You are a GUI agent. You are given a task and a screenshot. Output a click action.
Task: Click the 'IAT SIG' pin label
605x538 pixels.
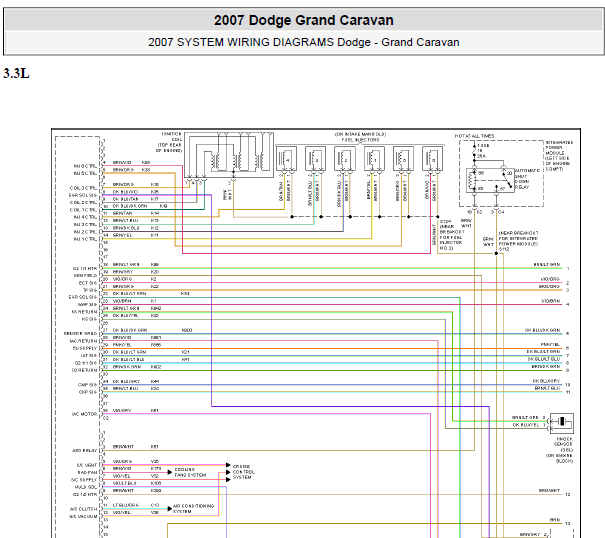tap(89, 356)
